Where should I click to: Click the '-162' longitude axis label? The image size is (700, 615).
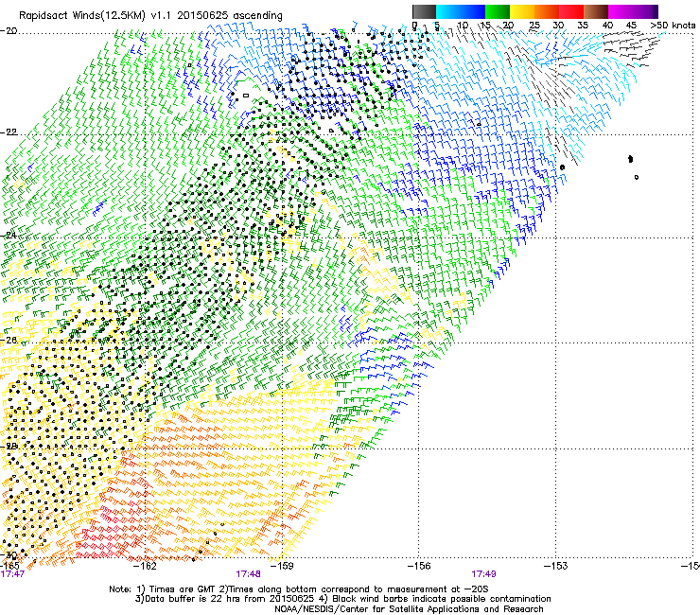[x=146, y=567]
